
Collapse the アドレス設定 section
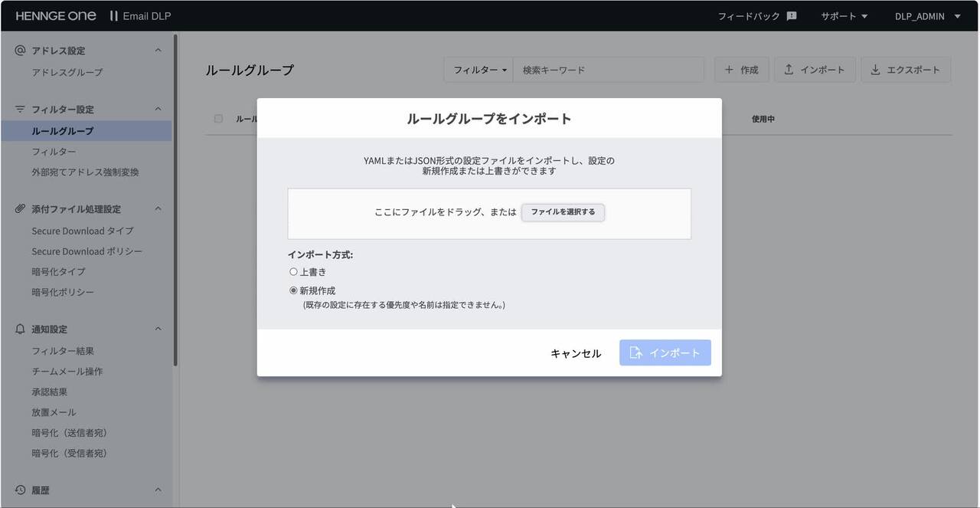click(x=158, y=51)
